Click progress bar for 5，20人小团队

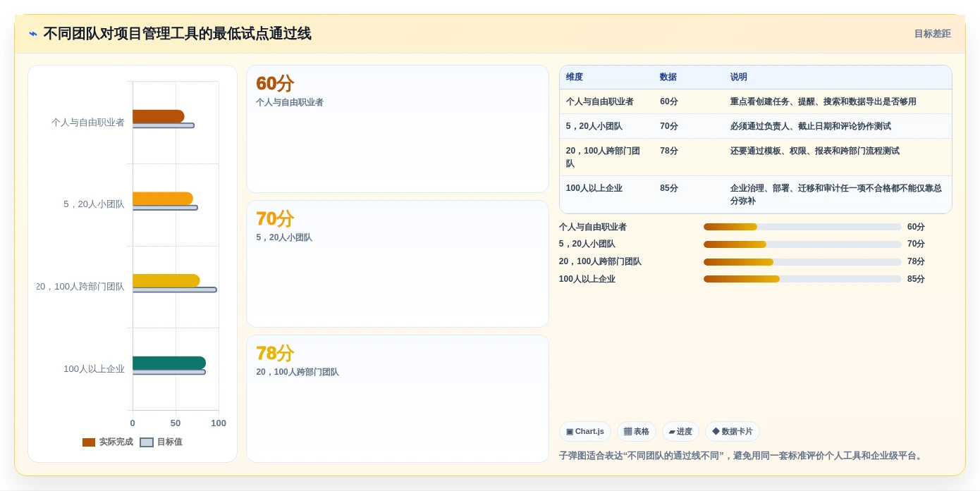pyautogui.click(x=802, y=244)
